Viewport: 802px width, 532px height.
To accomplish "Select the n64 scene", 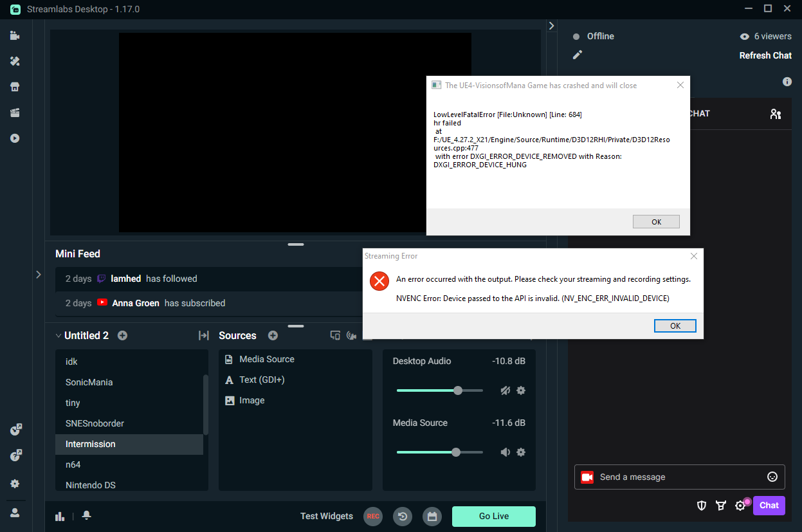I will click(x=129, y=464).
